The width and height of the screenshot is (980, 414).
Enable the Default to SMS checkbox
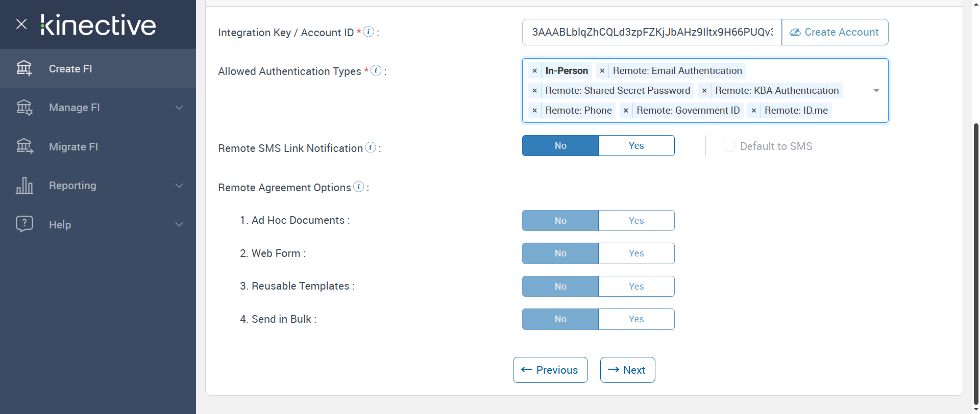[729, 146]
